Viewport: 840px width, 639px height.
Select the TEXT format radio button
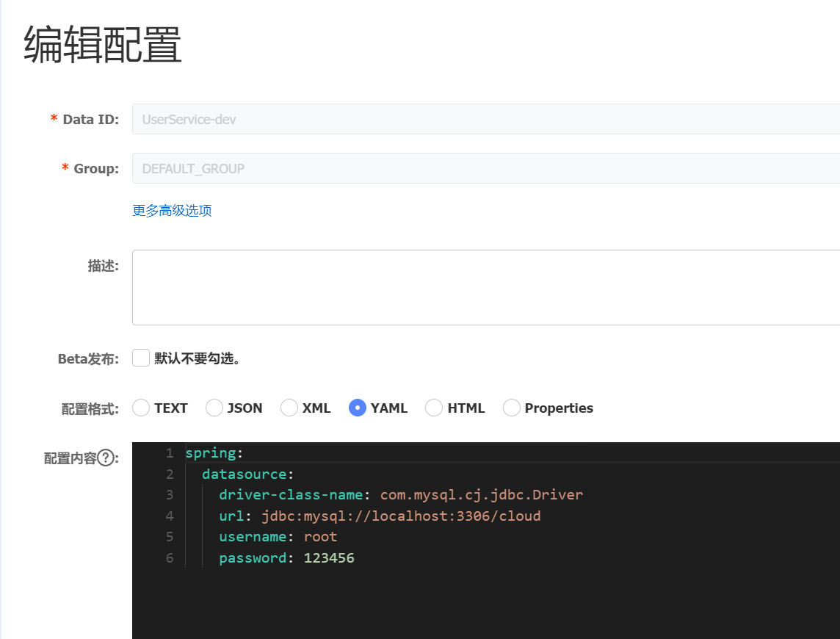click(141, 408)
